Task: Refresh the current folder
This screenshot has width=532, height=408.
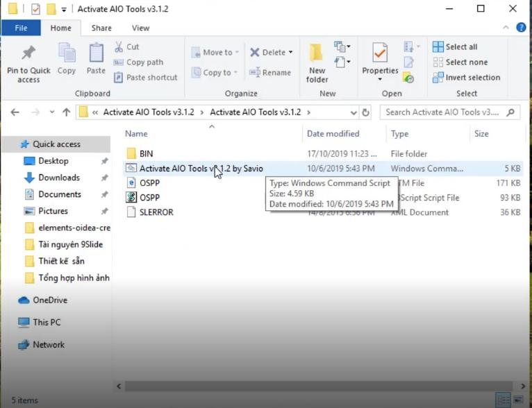Action: [365, 112]
